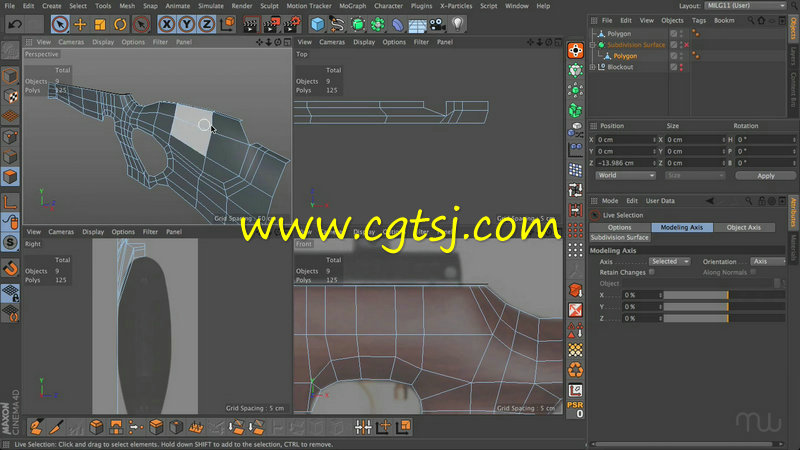Toggle the X axis lock

coord(166,24)
